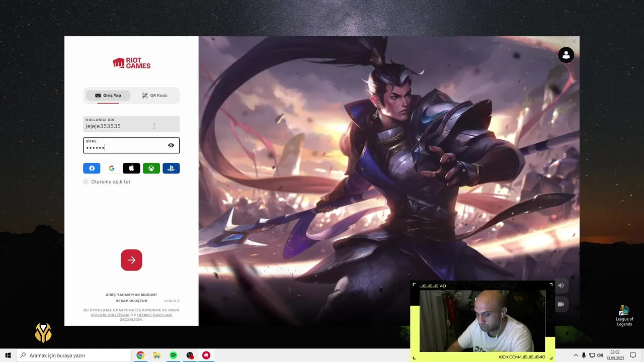
Task: Click the 'Aramak için buraya yazın' search box
Action: [x=73, y=355]
